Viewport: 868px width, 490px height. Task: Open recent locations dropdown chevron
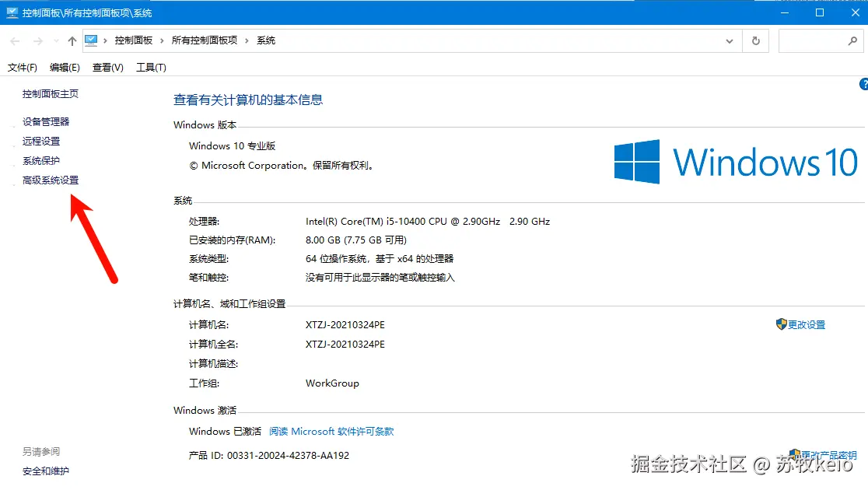pos(56,41)
